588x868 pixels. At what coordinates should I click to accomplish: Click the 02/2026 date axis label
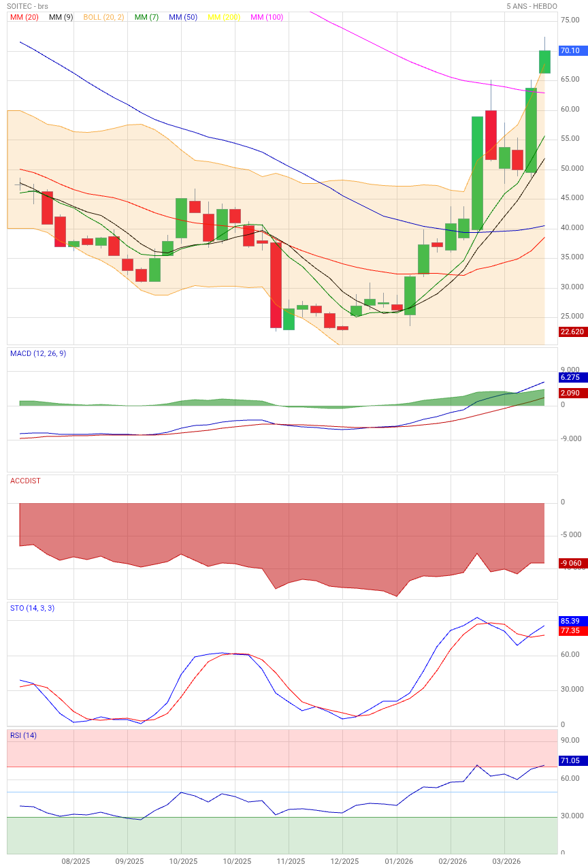click(x=452, y=861)
